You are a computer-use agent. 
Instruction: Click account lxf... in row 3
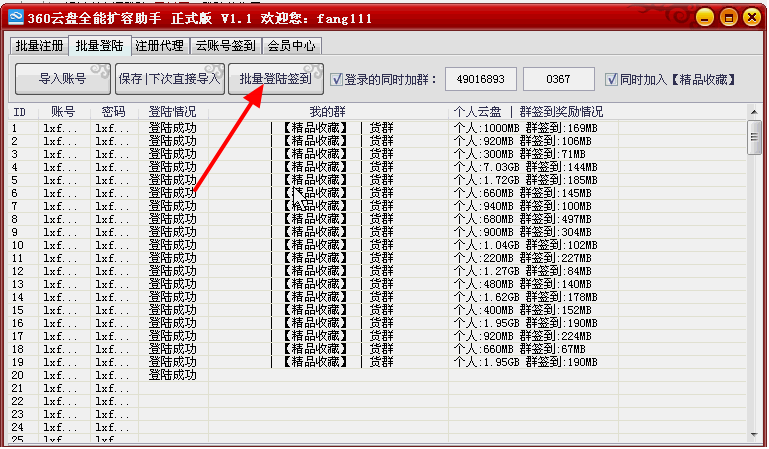click(x=60, y=154)
